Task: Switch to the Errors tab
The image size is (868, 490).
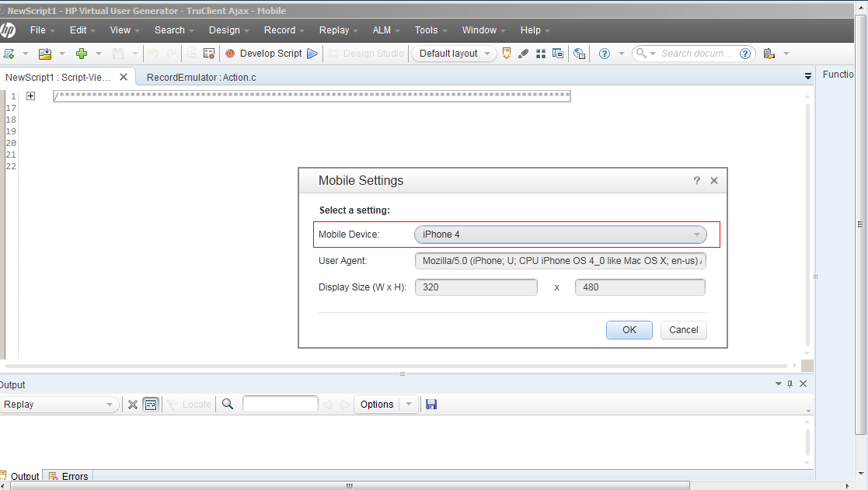Action: [69, 476]
